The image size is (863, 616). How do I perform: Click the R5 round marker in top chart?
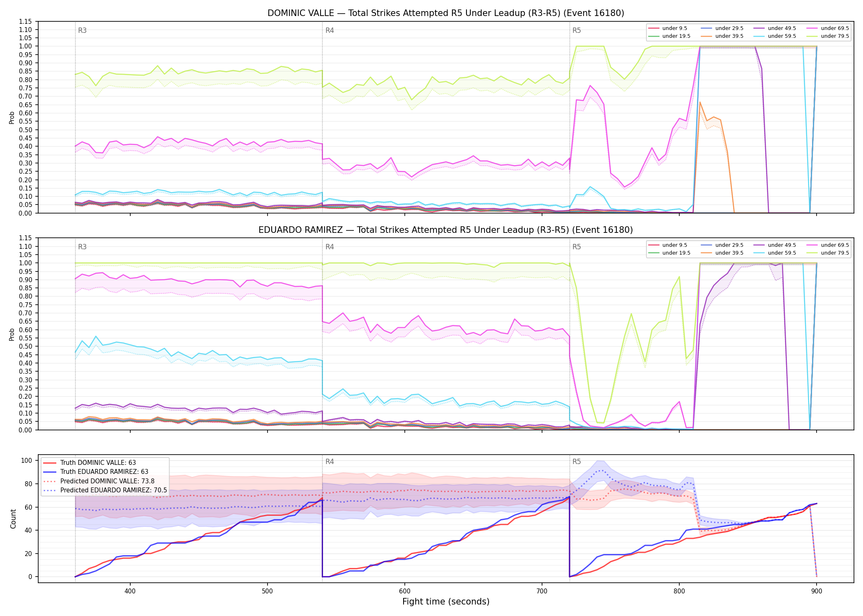[x=577, y=30]
